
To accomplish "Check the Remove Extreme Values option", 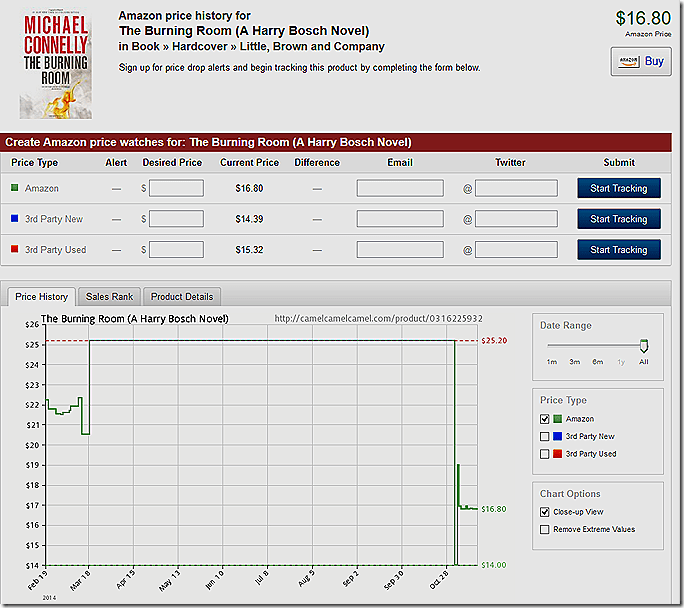I will pyautogui.click(x=545, y=529).
